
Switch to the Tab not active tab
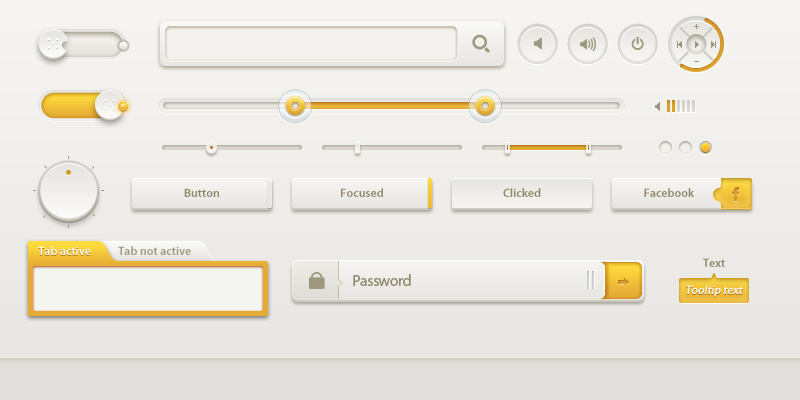(x=154, y=251)
